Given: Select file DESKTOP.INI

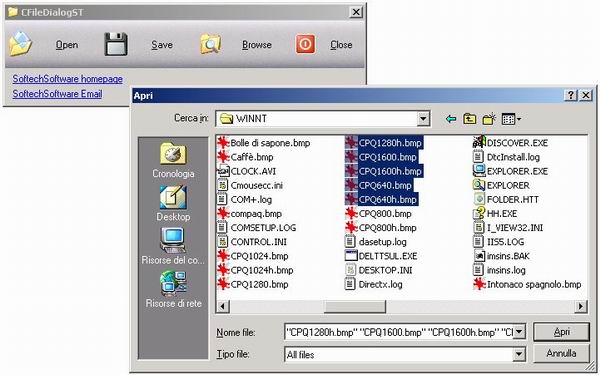Looking at the screenshot, I should pos(379,270).
